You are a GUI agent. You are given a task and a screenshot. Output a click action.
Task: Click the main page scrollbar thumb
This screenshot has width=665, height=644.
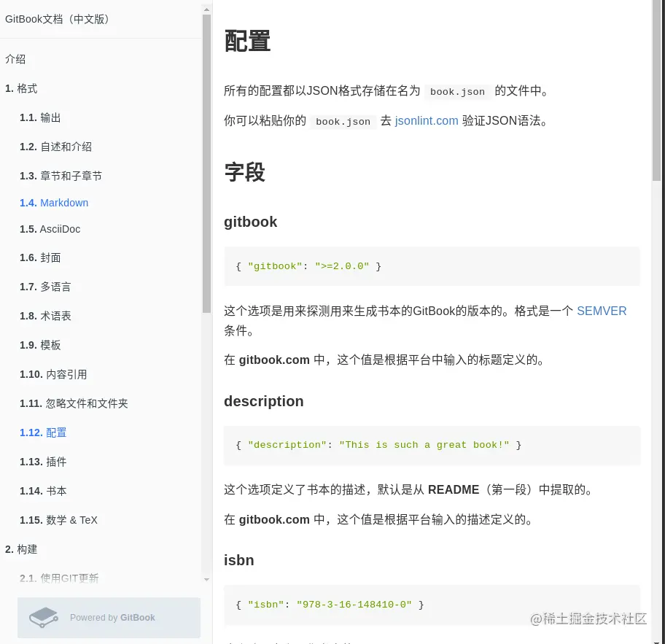656,90
